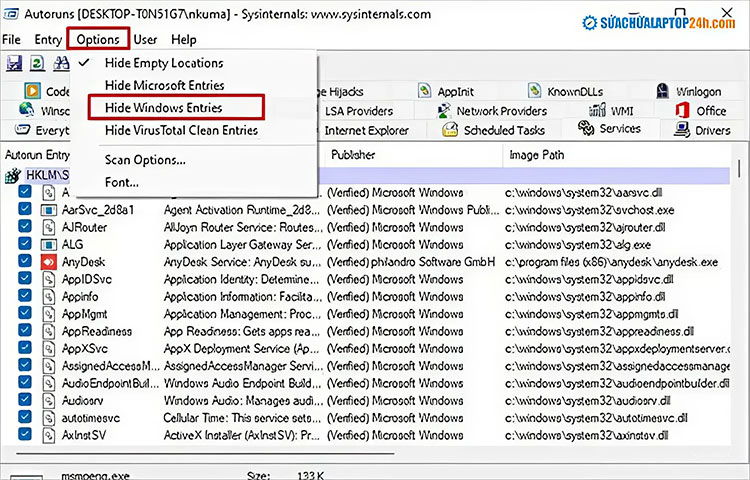Image resolution: width=750 pixels, height=480 pixels.
Task: Open the KnownDLLs tab
Action: pos(565,91)
